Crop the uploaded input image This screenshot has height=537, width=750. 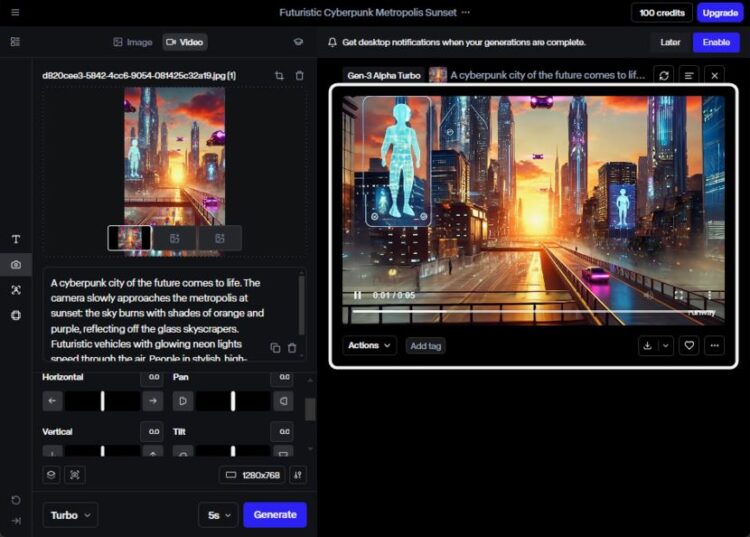(x=279, y=76)
